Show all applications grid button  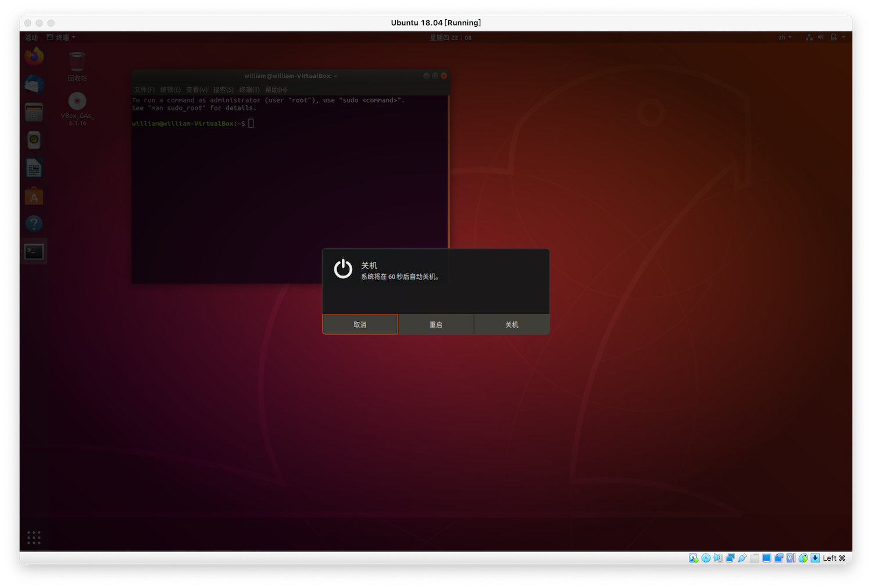[34, 537]
